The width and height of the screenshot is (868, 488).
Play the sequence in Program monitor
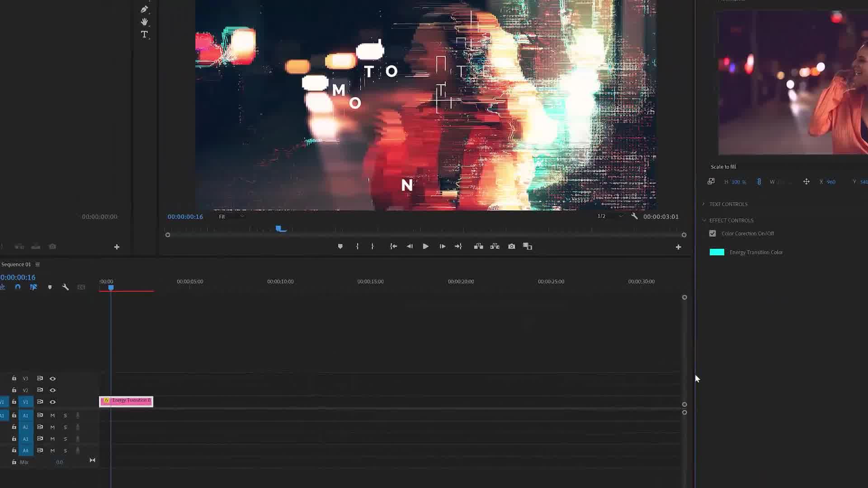[x=425, y=246]
